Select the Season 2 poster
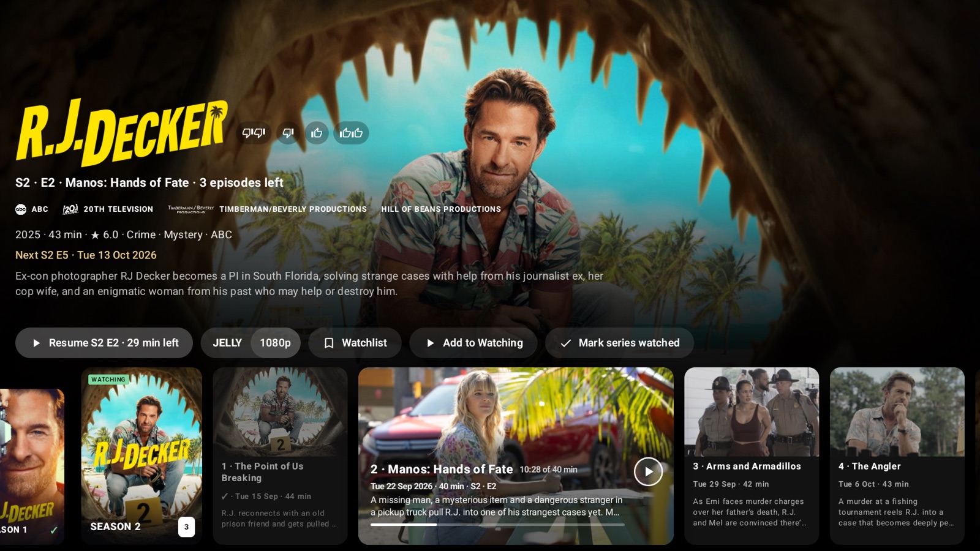Screen dimensions: 980x551 coord(141,456)
